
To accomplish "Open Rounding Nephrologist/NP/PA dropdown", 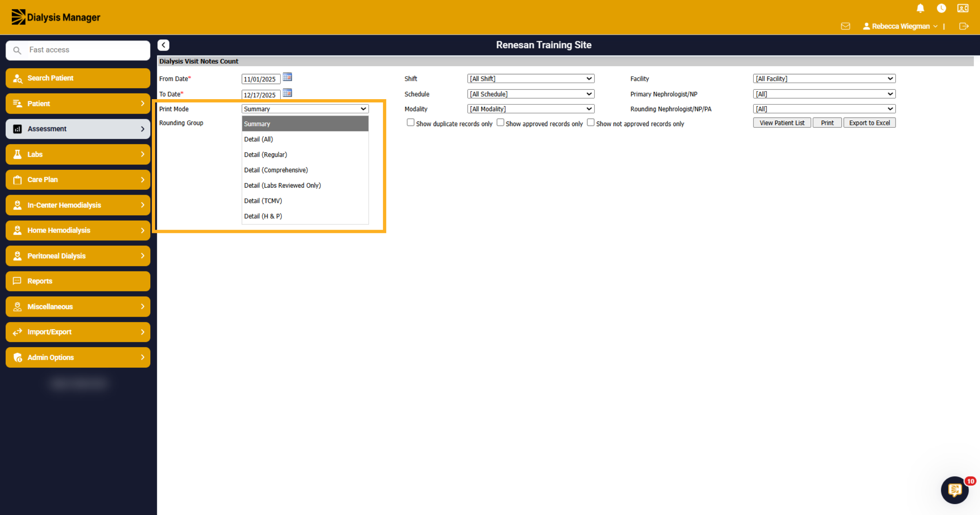I will 824,109.
